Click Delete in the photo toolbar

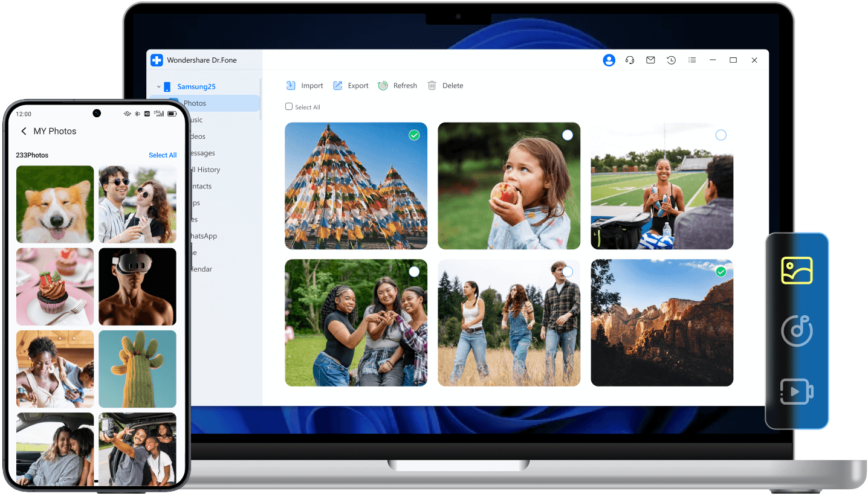[445, 86]
